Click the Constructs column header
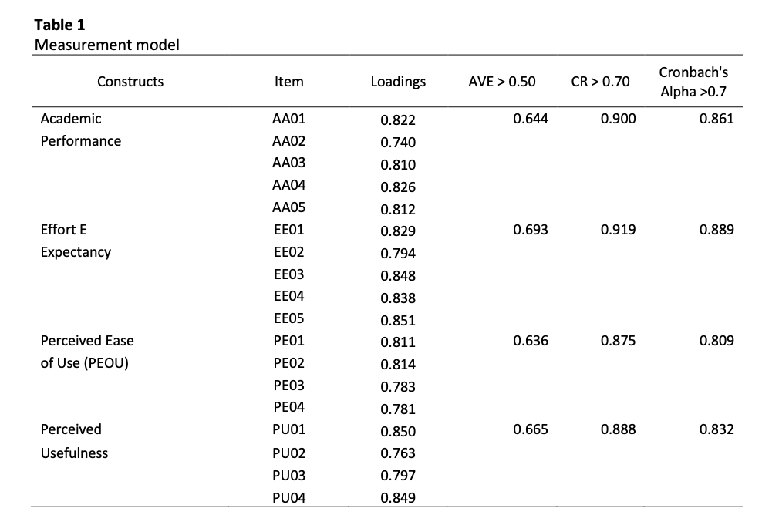The height and width of the screenshot is (532, 762). click(130, 81)
